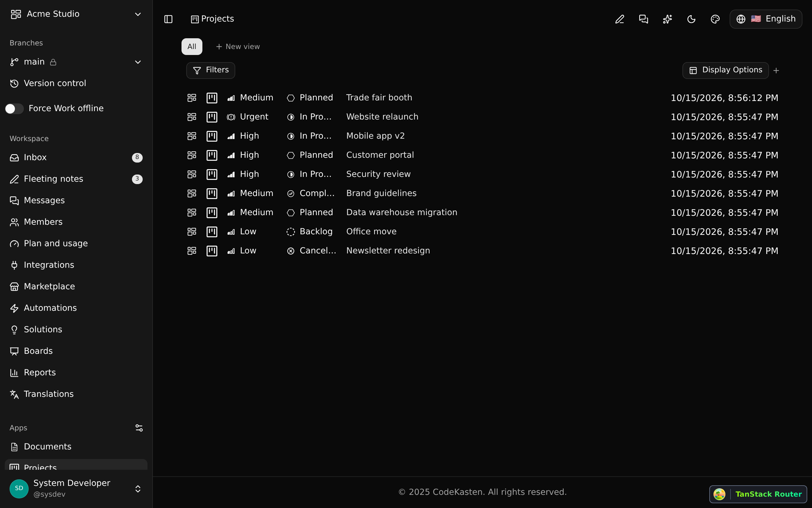Click the Backlog status icon in Office move row

(x=290, y=232)
